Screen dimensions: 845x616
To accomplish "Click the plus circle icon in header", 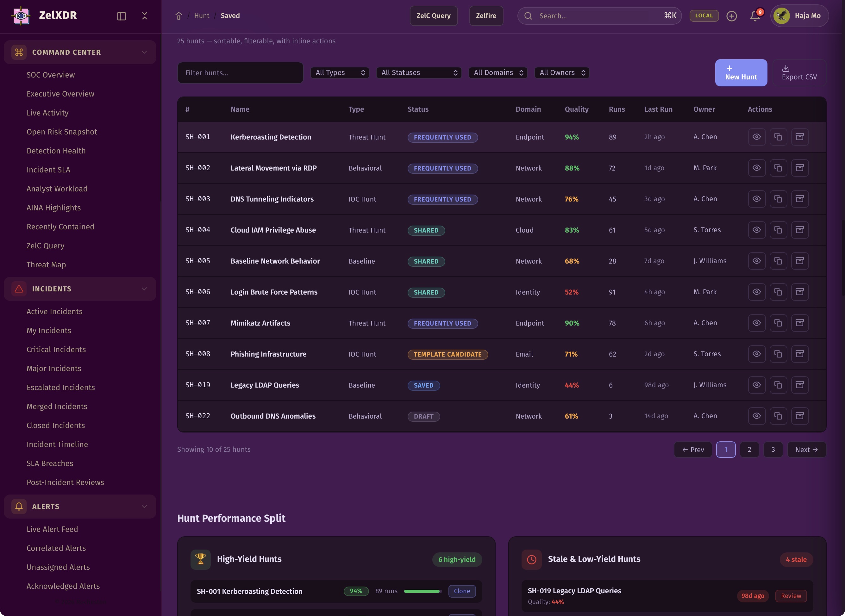I will click(x=731, y=16).
